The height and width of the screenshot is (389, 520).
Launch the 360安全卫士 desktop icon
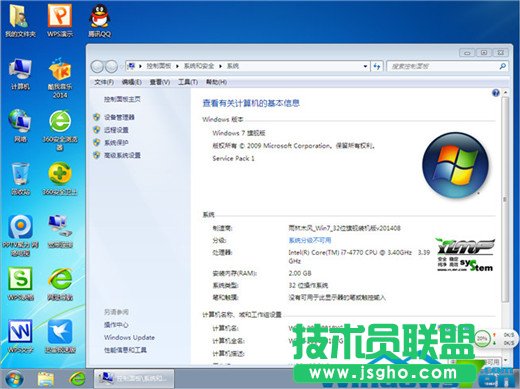pyautogui.click(x=60, y=179)
